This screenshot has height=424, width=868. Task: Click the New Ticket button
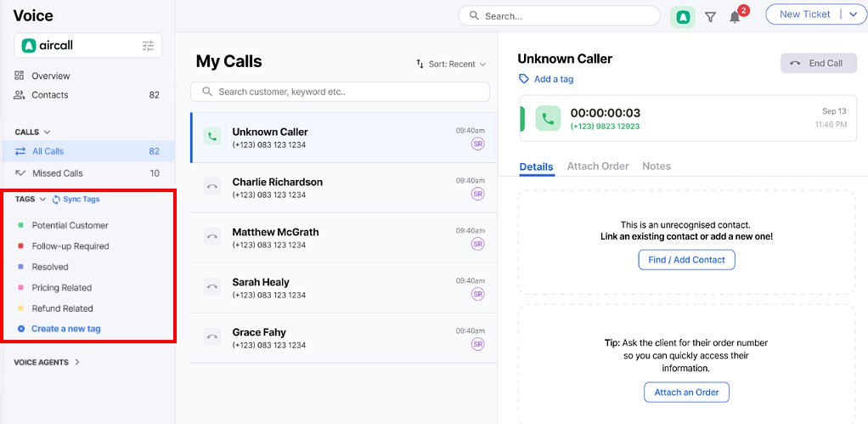pos(805,14)
